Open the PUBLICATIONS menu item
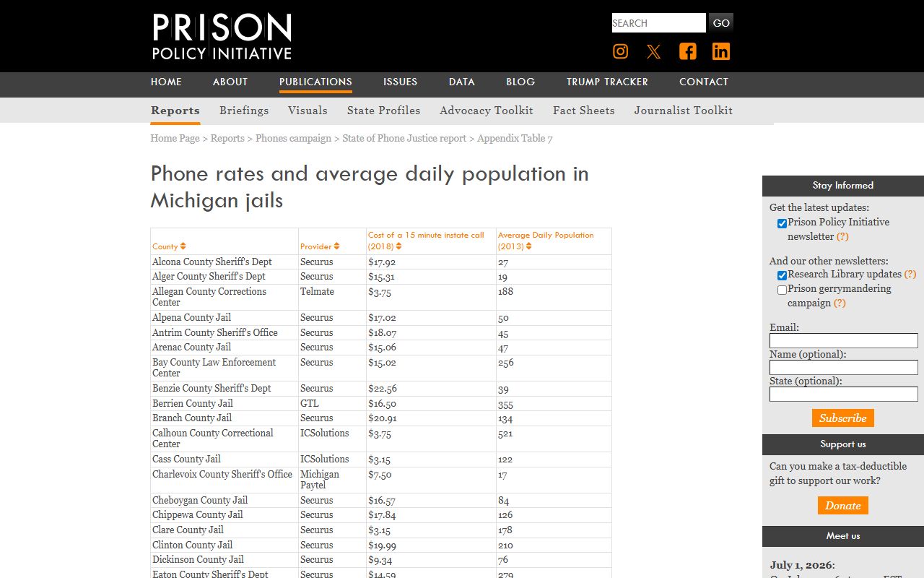 (x=315, y=82)
